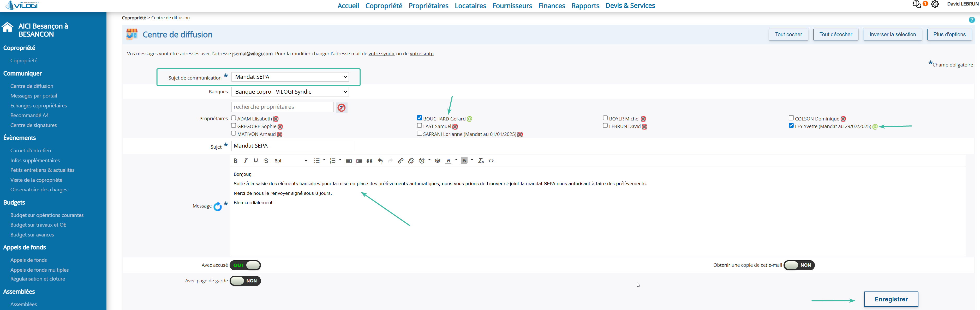
Task: Open the Rapports menu
Action: click(x=585, y=6)
